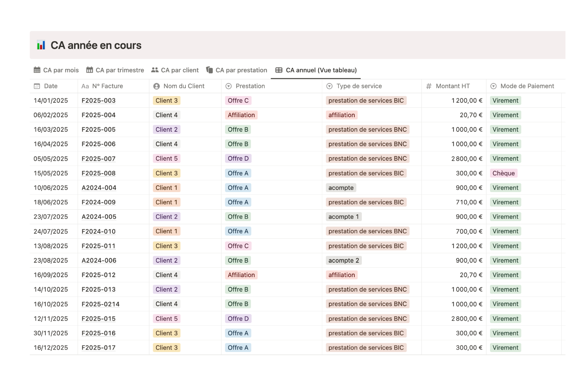Screen dimensions: 588x392
Task: Open invoice F2025-007
Action: pyautogui.click(x=98, y=159)
